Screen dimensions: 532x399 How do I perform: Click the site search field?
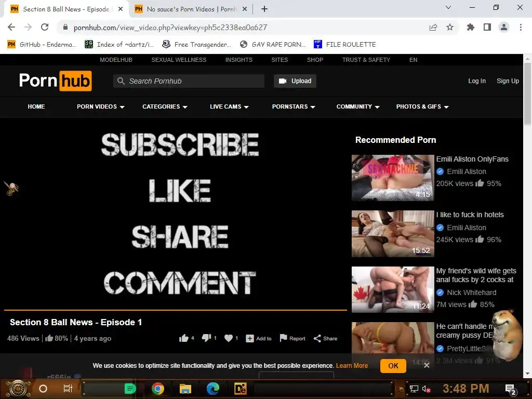pos(189,81)
